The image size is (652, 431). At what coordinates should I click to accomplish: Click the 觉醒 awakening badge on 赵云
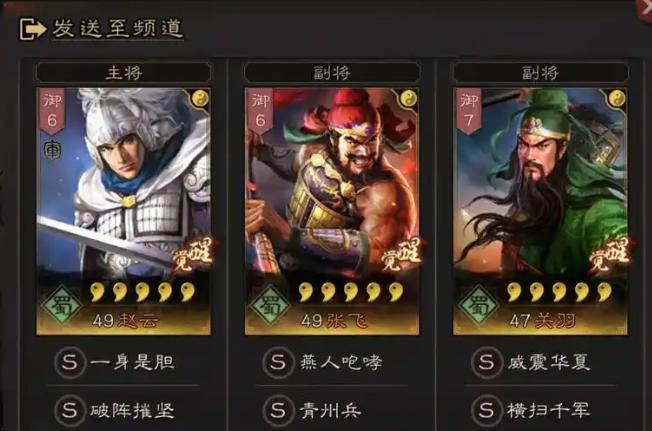pos(192,255)
